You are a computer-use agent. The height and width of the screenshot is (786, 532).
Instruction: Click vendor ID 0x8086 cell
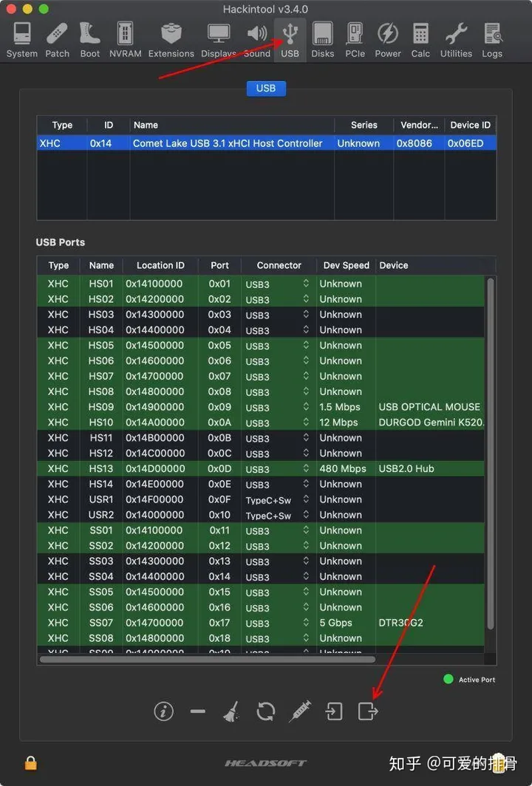pyautogui.click(x=415, y=143)
